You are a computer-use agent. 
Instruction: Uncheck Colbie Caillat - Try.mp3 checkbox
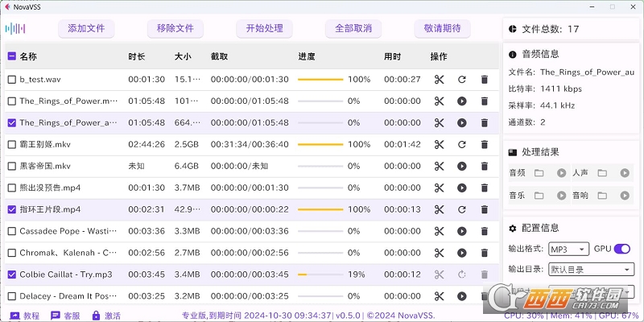click(12, 275)
